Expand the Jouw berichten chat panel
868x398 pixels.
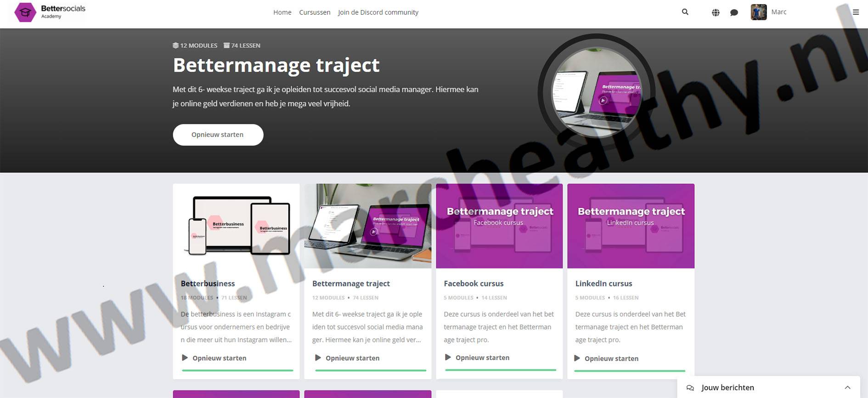(847, 387)
